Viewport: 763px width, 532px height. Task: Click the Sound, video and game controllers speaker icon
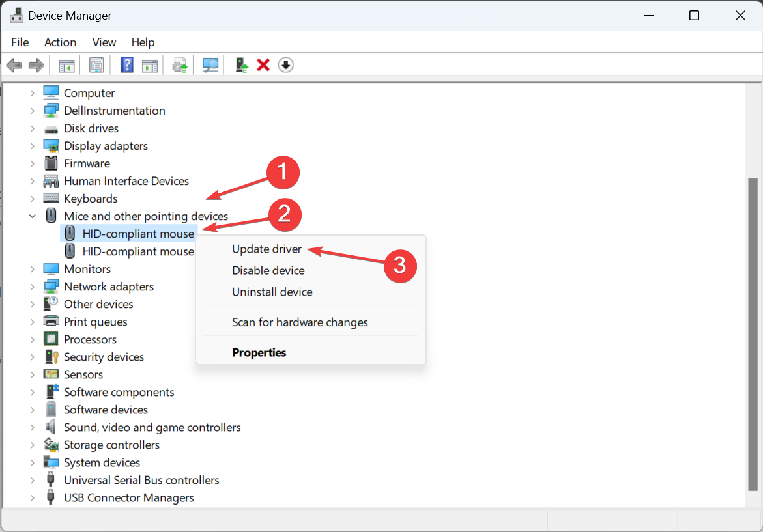coord(51,427)
